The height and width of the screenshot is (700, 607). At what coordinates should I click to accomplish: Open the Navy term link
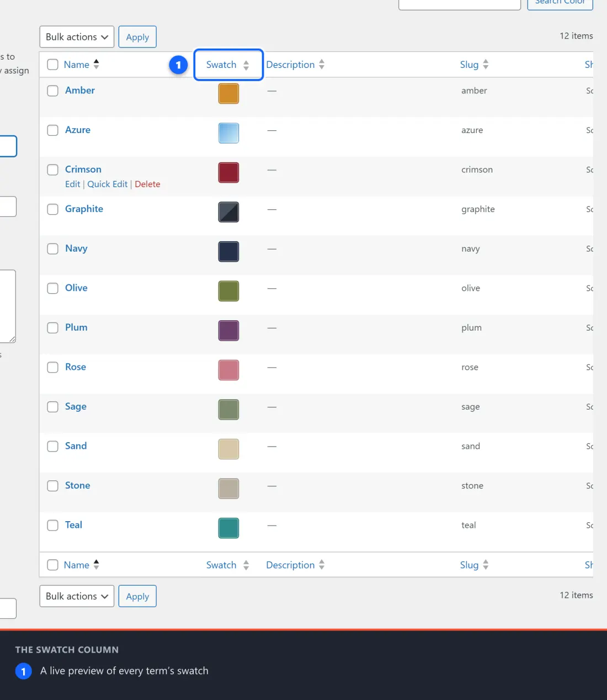76,248
